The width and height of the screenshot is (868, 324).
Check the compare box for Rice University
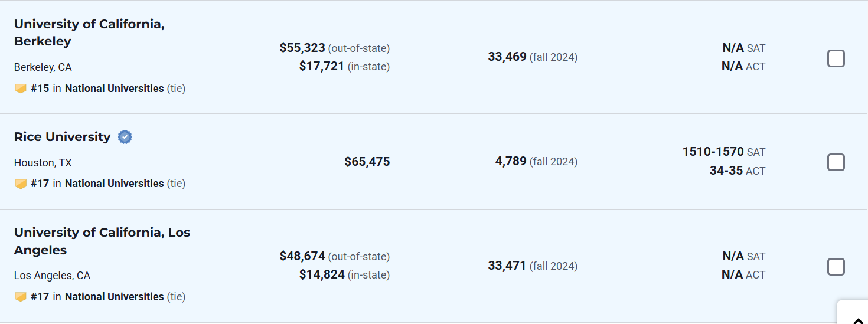[836, 162]
